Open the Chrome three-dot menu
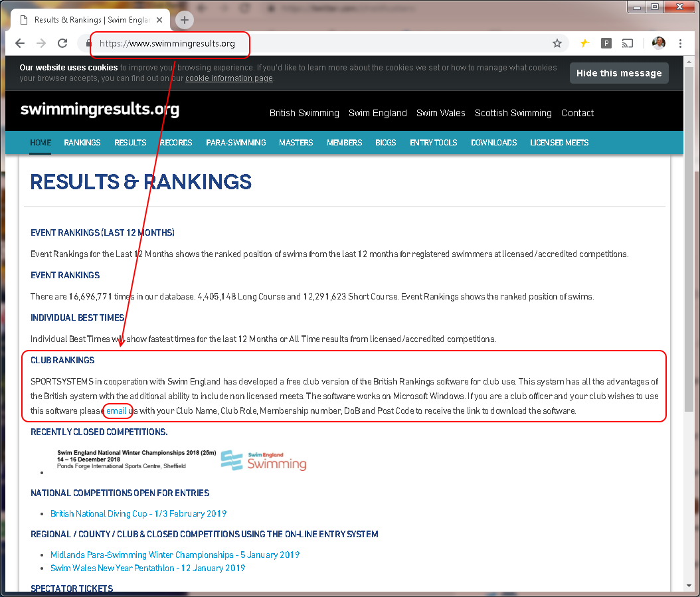The height and width of the screenshot is (597, 700). click(680, 43)
